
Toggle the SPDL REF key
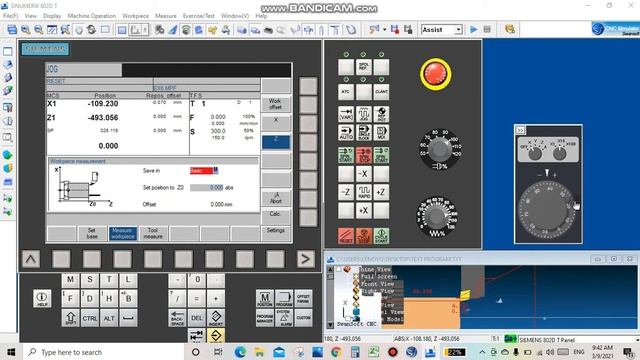point(363,67)
